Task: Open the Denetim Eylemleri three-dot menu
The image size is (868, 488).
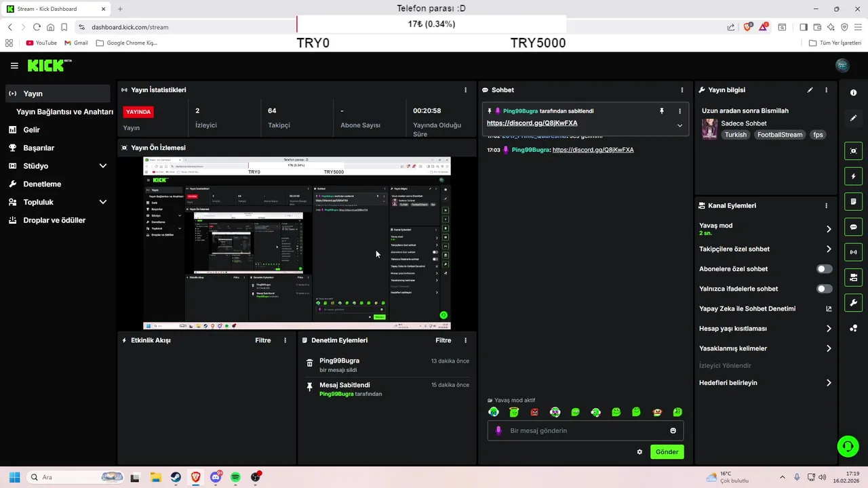Action: pyautogui.click(x=465, y=340)
